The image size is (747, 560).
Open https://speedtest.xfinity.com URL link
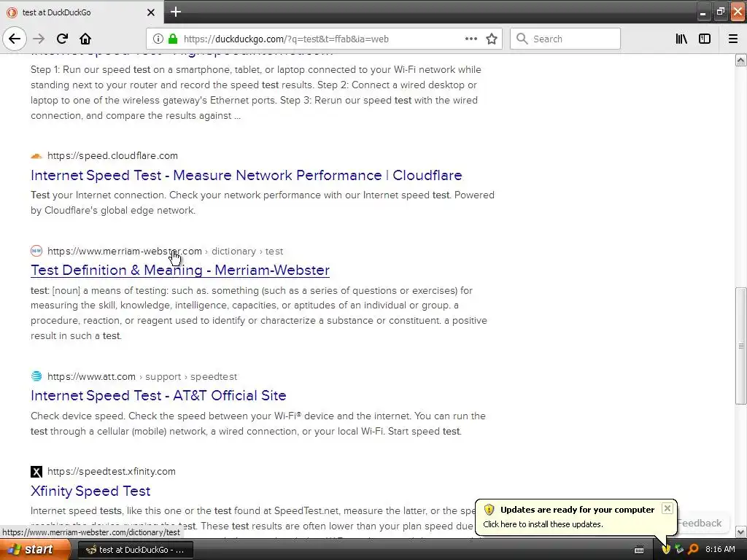coord(112,472)
